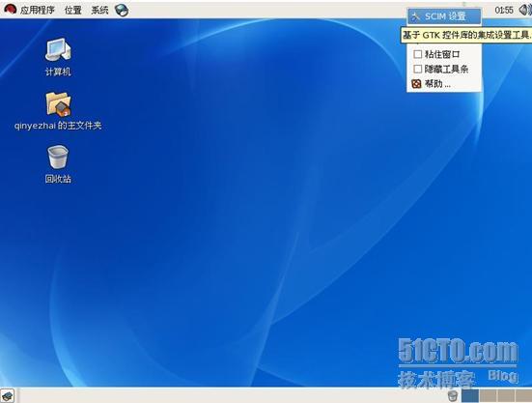Open the volume speaker icon
This screenshot has width=532, height=403.
coord(525,10)
